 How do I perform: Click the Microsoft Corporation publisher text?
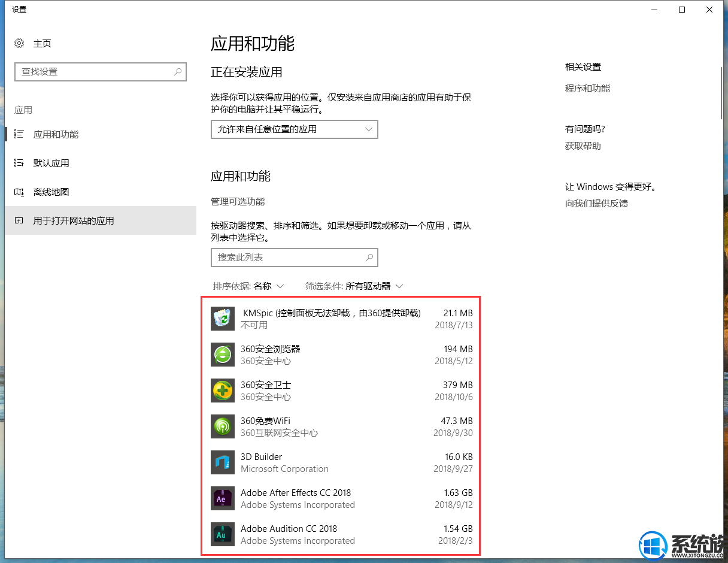[x=284, y=469]
